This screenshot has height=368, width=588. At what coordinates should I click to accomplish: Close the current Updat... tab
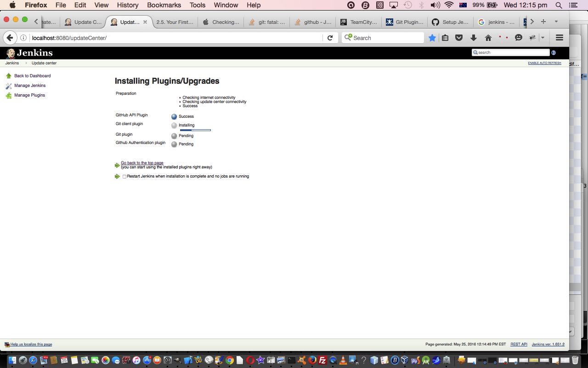coord(145,22)
